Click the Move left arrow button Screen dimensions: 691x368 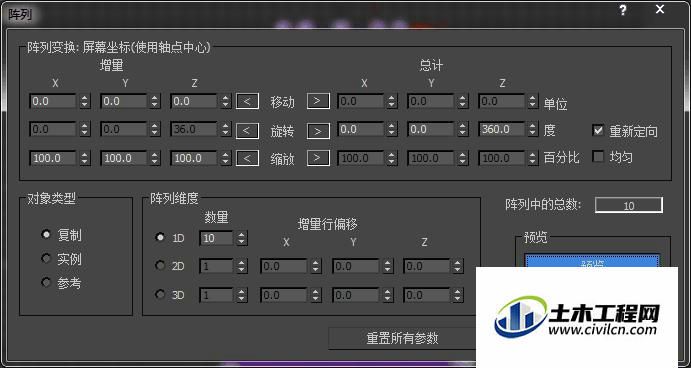click(247, 101)
